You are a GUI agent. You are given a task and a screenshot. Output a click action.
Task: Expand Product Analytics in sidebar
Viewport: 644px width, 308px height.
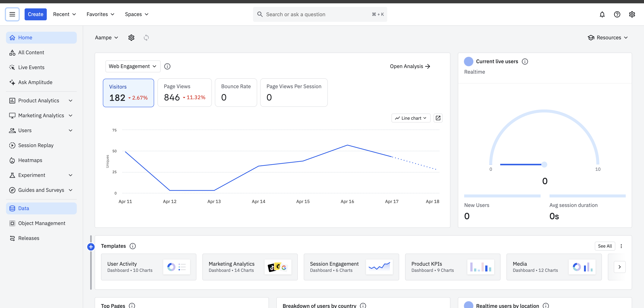[41, 100]
